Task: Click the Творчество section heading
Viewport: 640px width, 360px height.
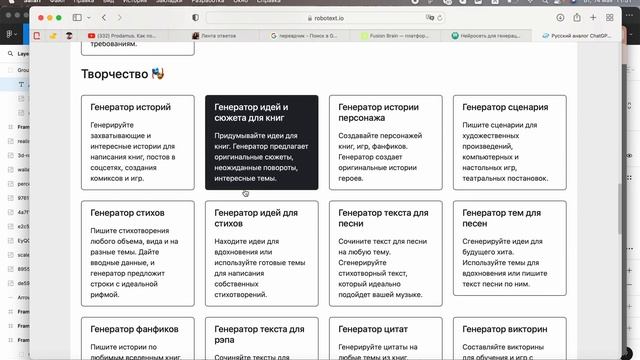Action: (x=122, y=74)
